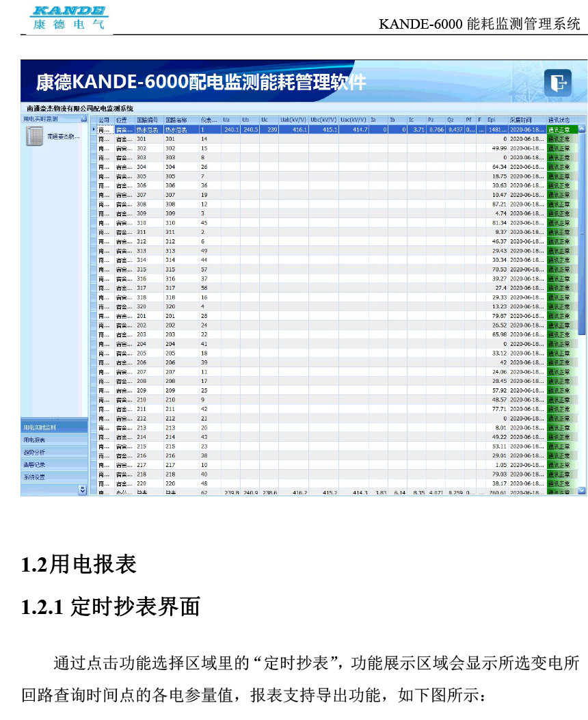Sort by the Ia column header
The height and width of the screenshot is (720, 588).
(378, 120)
